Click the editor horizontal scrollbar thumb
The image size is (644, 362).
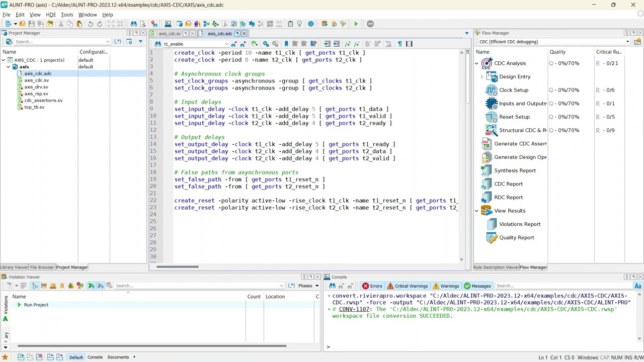[178, 267]
